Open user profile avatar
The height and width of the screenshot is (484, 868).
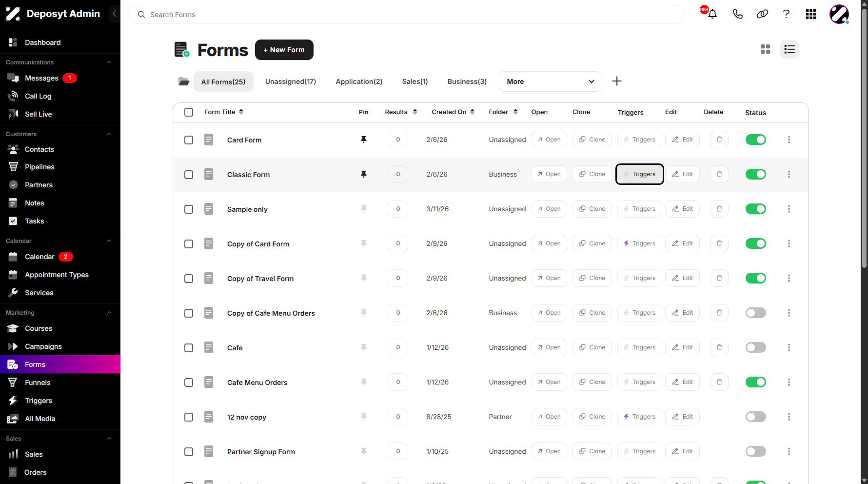[839, 14]
